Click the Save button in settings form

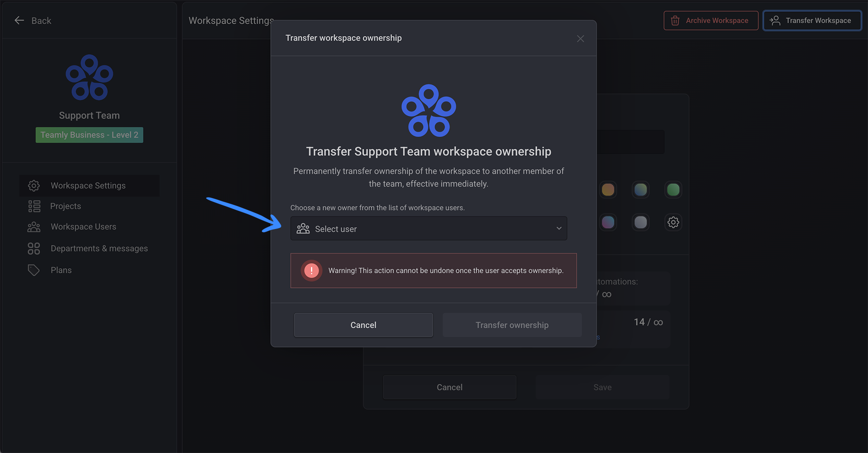point(602,387)
